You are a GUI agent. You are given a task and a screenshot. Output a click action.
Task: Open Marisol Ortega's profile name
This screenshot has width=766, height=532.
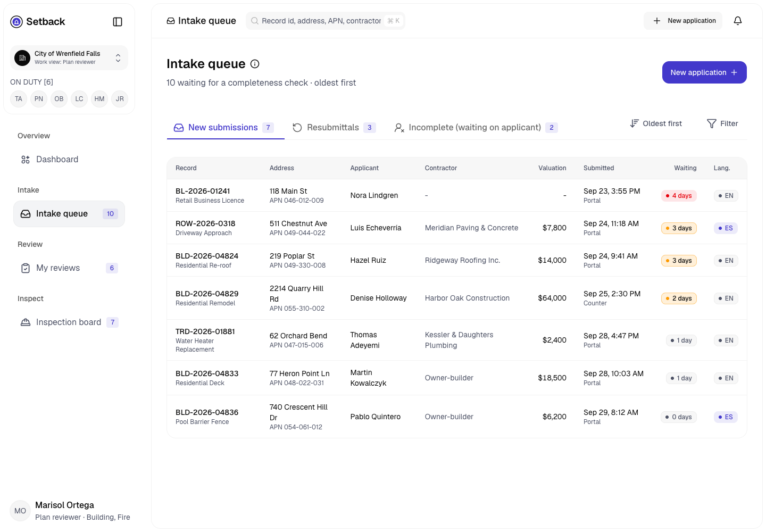[64, 505]
